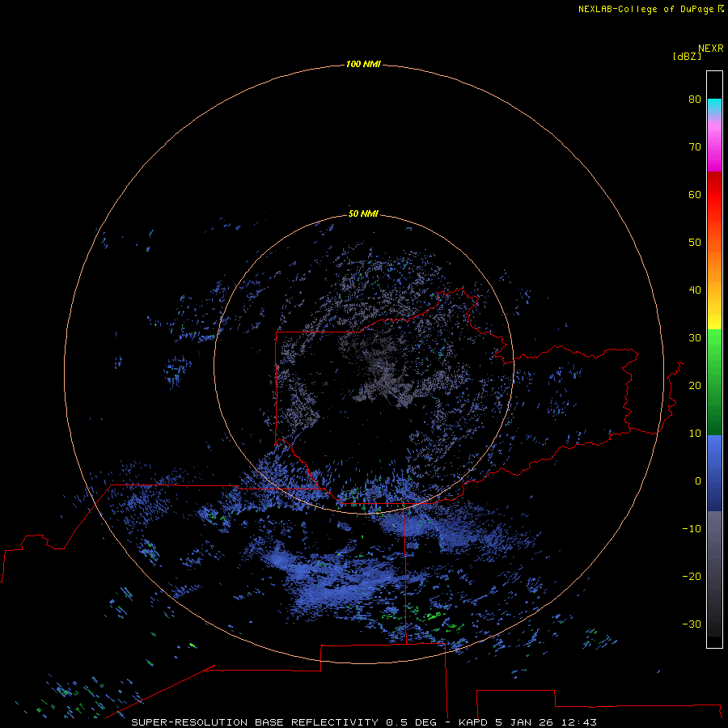The width and height of the screenshot is (728, 728).
Task: Click the 5 JAN 26 date in caption
Action: (524, 722)
